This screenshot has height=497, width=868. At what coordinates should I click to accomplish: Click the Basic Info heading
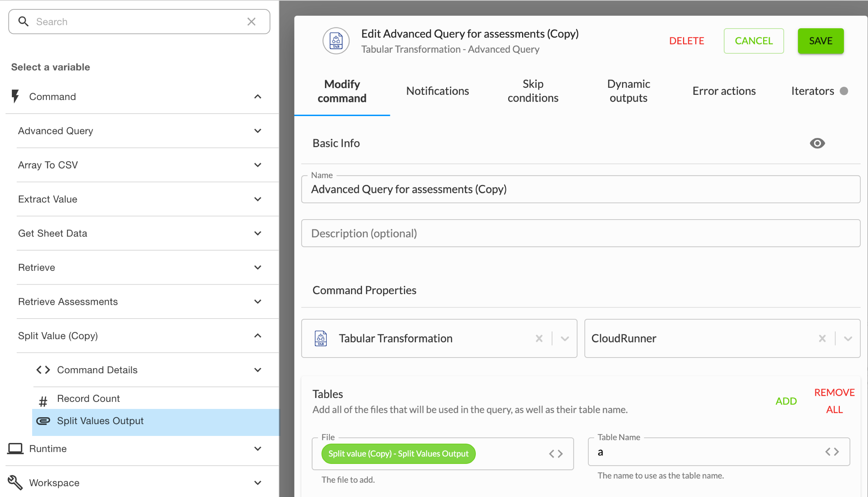[336, 143]
